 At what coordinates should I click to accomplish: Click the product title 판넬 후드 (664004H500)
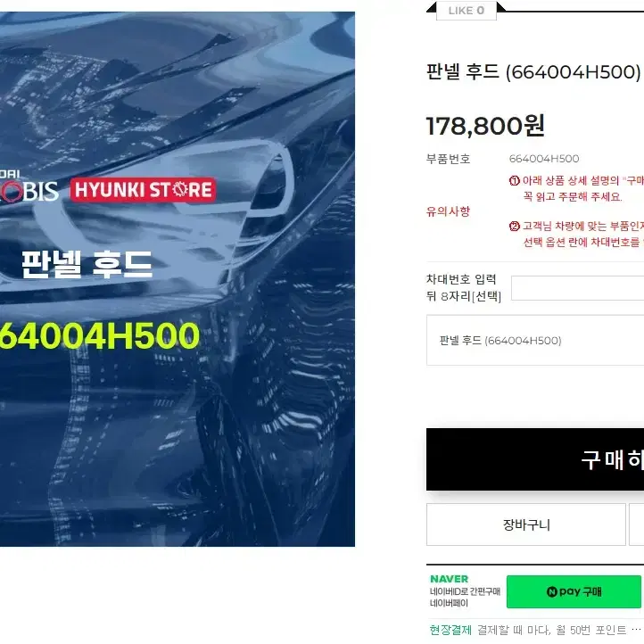(533, 72)
